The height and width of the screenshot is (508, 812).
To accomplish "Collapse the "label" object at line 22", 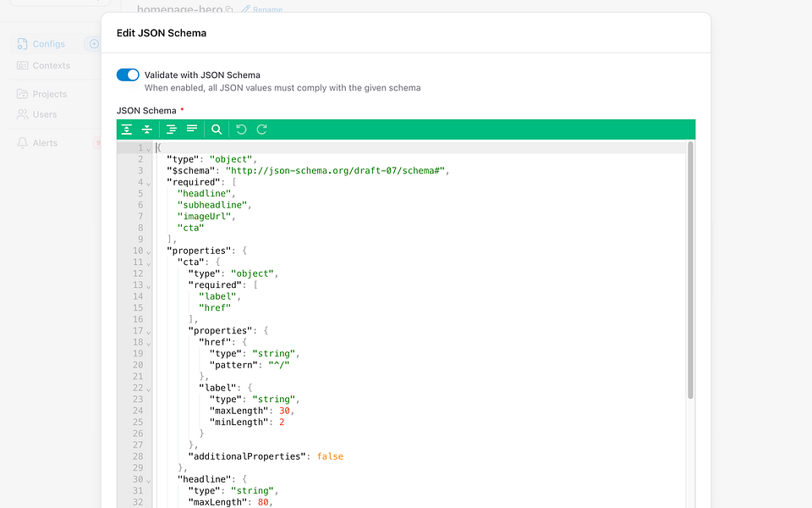I will click(x=149, y=389).
